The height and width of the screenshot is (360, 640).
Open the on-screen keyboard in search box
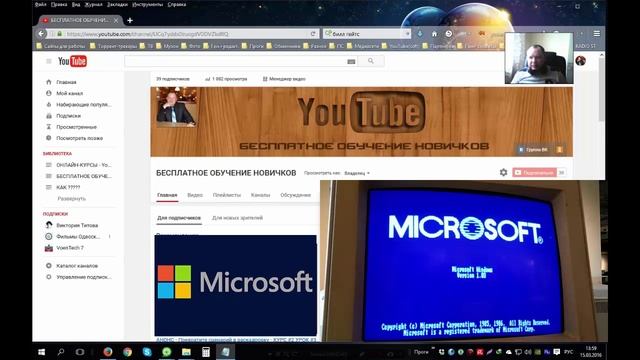[x=351, y=62]
